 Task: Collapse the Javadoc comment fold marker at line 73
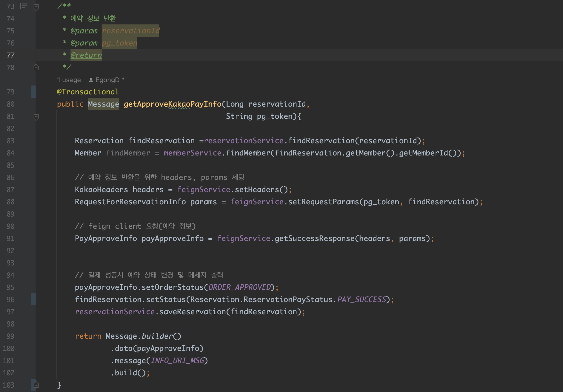36,7
